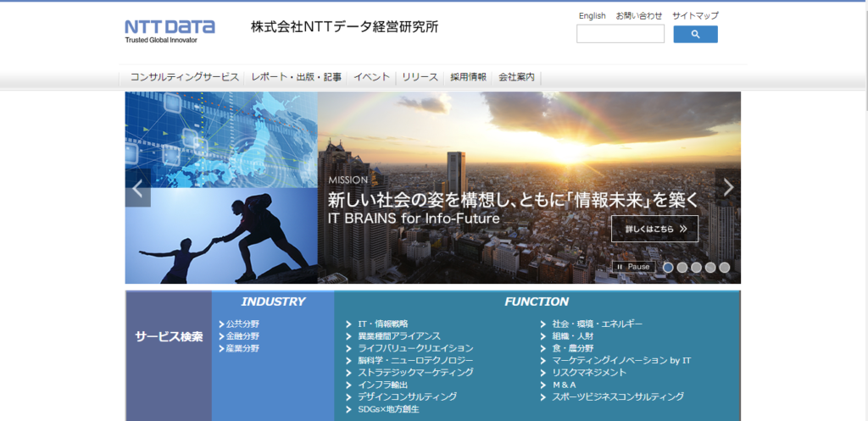Viewport: 868px width, 421px height.
Task: Go to previous slide with left arrow
Action: (138, 188)
